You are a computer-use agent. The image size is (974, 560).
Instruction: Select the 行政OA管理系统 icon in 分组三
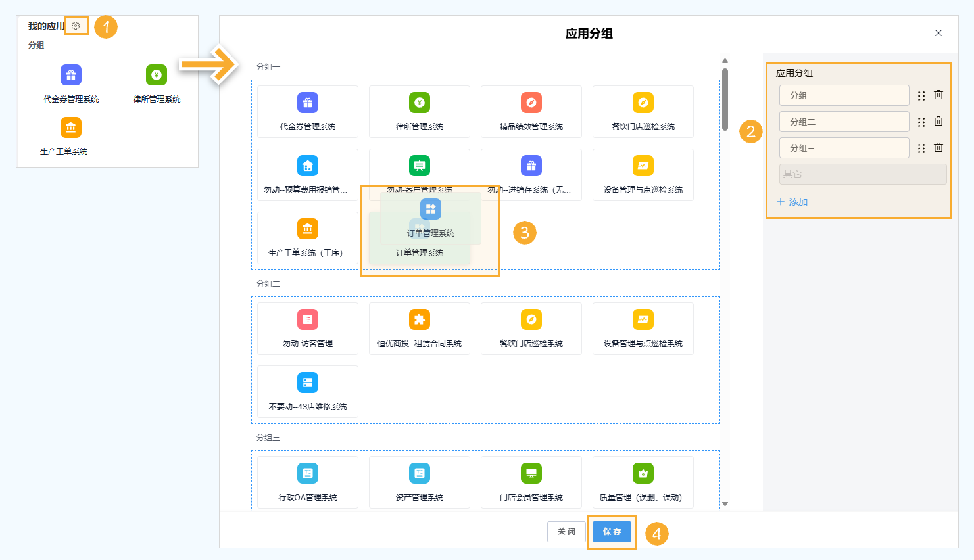click(x=307, y=482)
